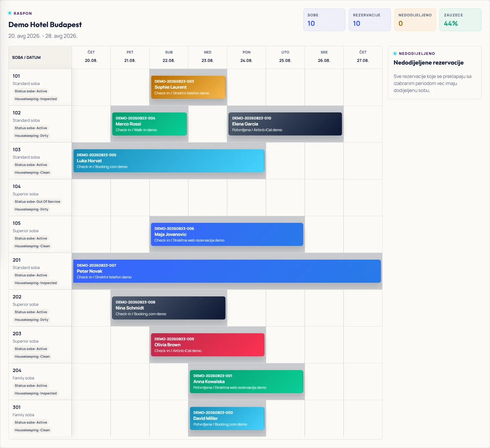Viewport: 490px width, 448px height.
Task: Open Elena Garcia Airbnb reservation
Action: (x=285, y=124)
